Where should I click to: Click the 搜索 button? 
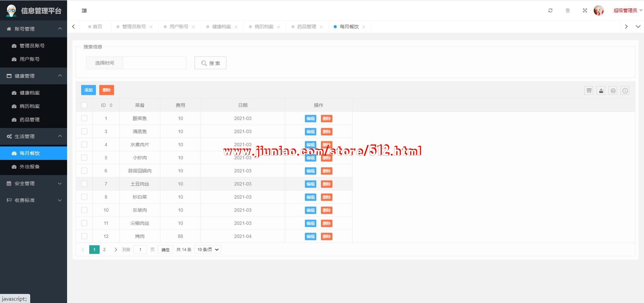click(210, 63)
